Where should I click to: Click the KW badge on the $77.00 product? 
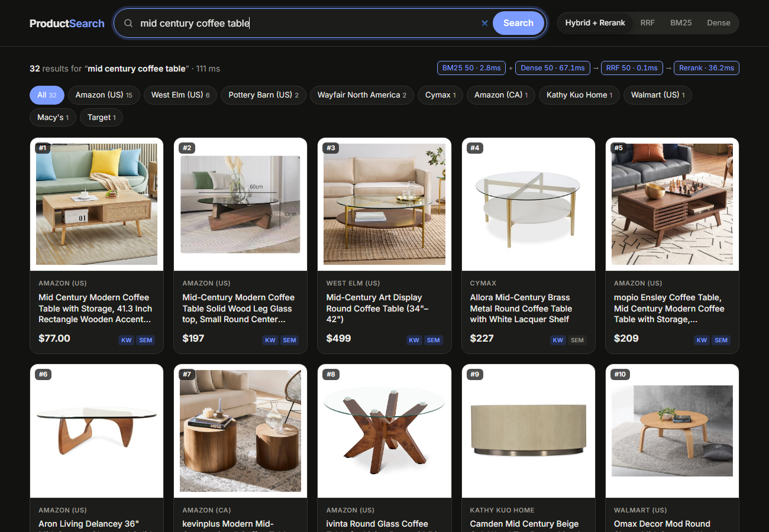click(x=126, y=340)
